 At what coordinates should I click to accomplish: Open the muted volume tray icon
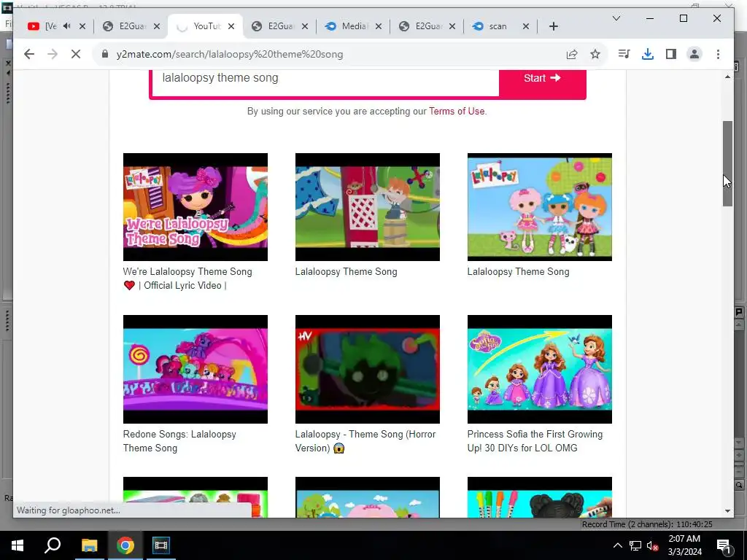point(652,545)
